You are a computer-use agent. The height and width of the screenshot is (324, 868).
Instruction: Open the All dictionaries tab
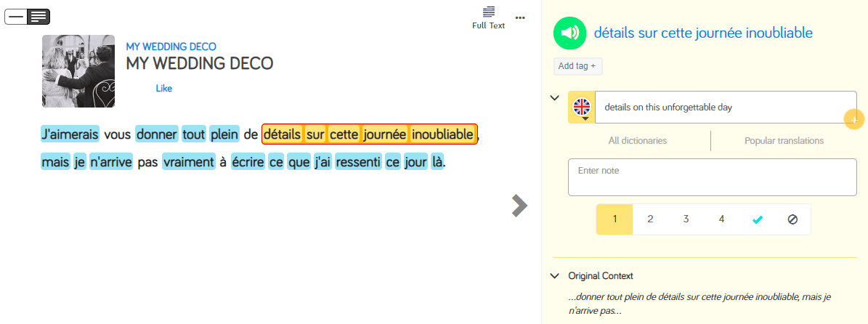(637, 141)
